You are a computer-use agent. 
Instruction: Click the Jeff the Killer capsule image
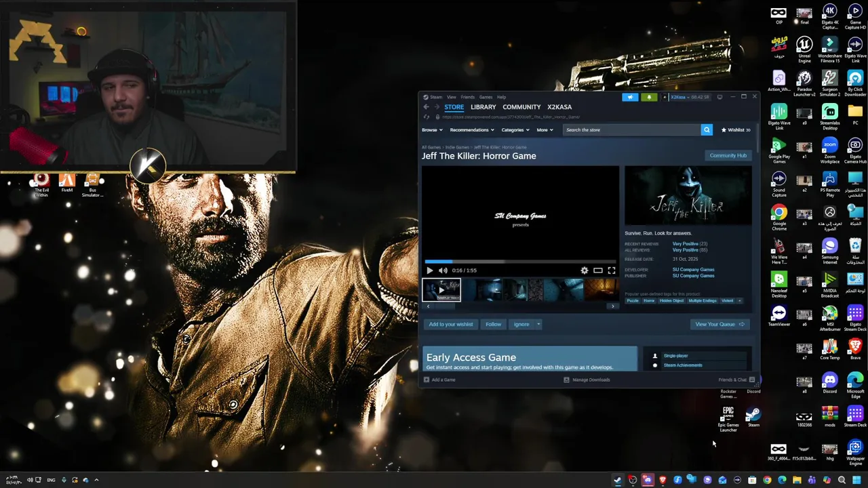(688, 196)
